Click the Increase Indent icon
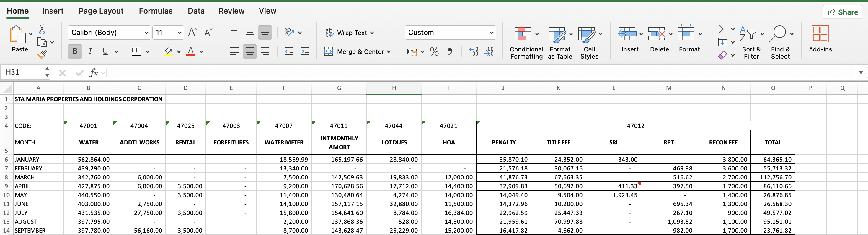Screen dimensions: 868x235 (x=304, y=52)
